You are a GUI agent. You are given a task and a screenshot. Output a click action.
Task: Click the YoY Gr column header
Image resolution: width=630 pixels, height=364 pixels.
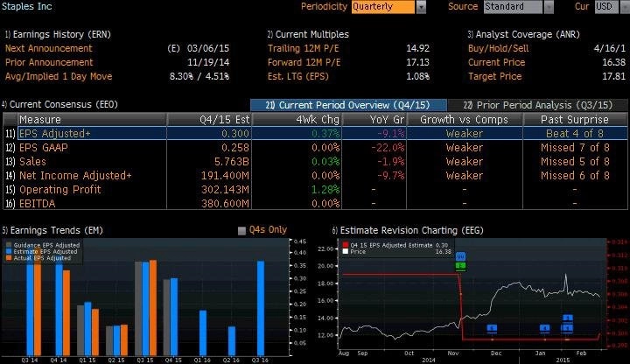(x=374, y=120)
